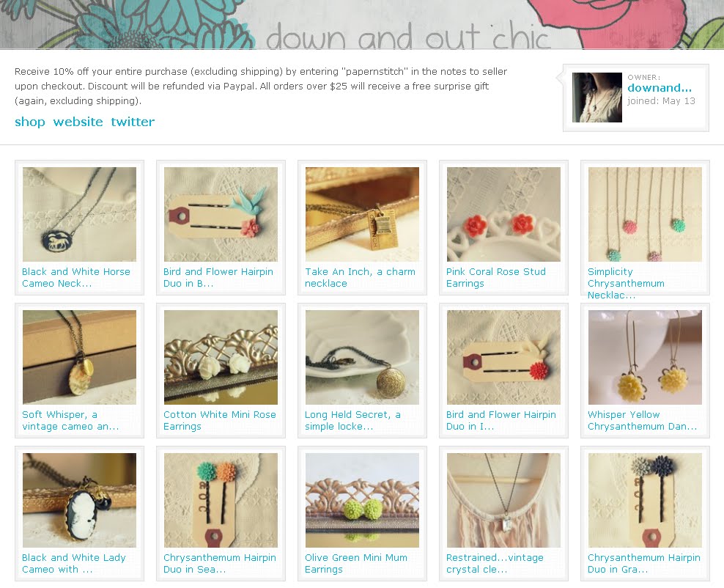Open Chrysanthemum Hairpin Duo in Gray photo
The height and width of the screenshot is (588, 724).
645,500
